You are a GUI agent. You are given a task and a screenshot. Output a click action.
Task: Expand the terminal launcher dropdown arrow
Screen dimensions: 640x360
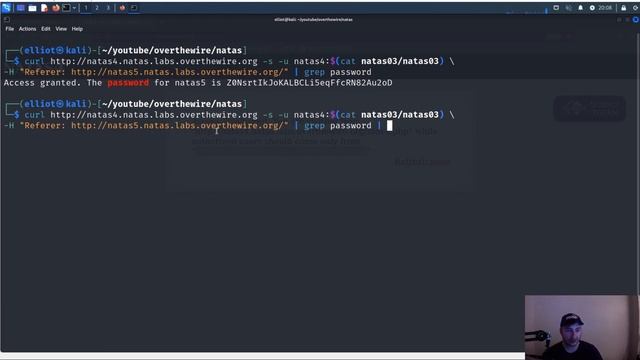coord(74,8)
